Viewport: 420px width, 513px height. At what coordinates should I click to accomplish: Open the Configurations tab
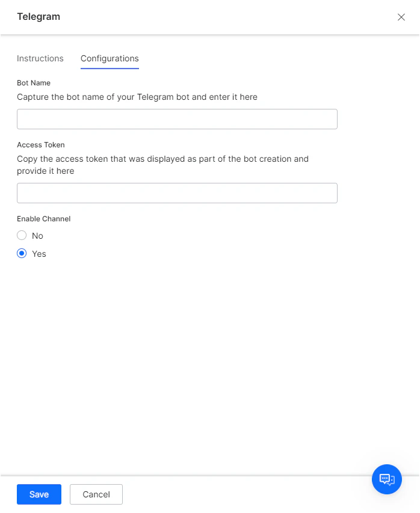pos(109,58)
